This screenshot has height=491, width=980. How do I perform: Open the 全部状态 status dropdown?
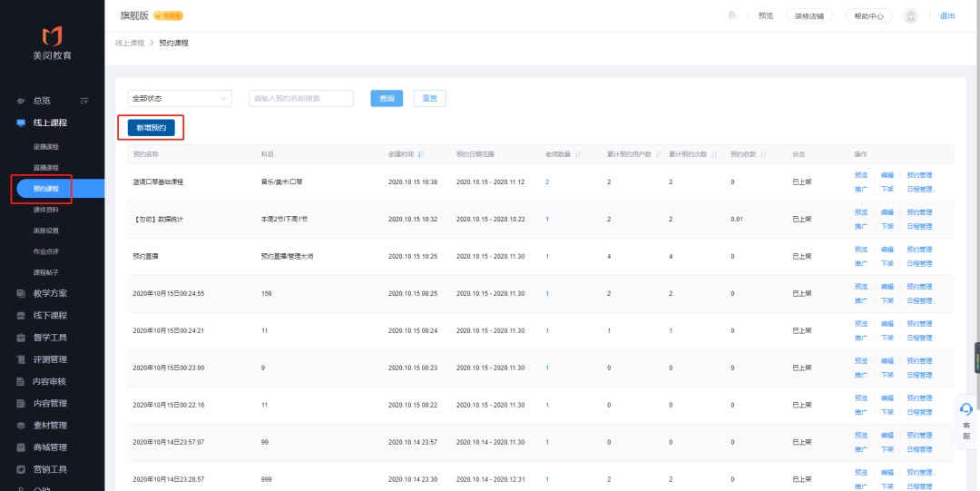click(180, 98)
